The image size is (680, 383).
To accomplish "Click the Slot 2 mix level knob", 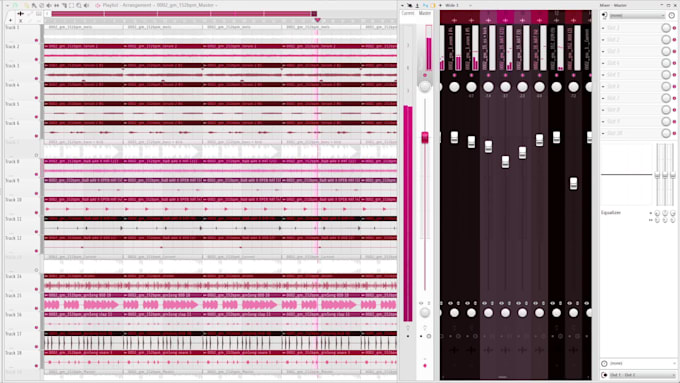I will pyautogui.click(x=666, y=39).
